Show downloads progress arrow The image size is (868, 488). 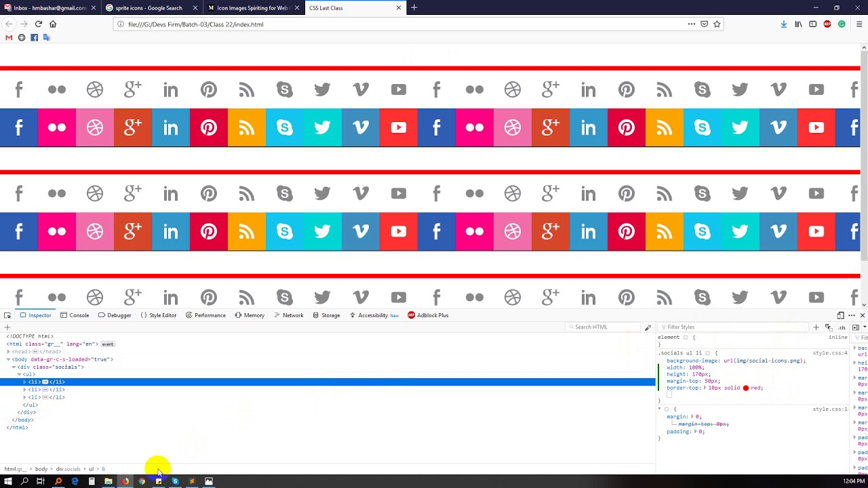click(x=784, y=24)
